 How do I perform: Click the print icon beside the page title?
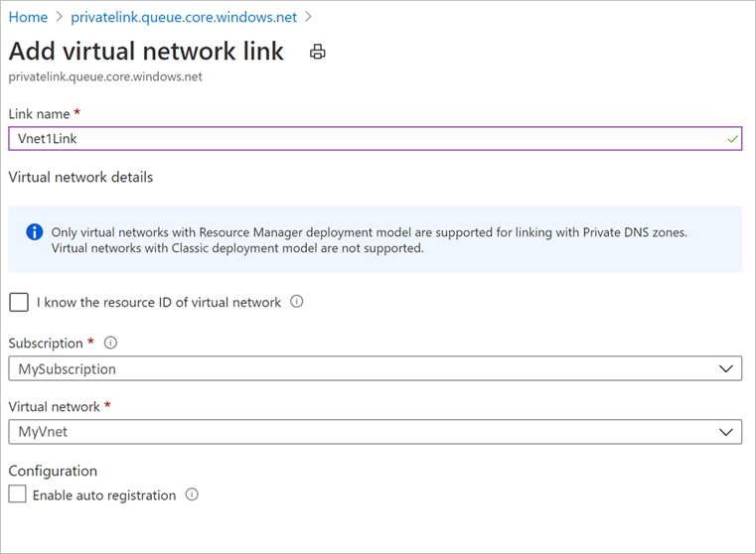318,53
